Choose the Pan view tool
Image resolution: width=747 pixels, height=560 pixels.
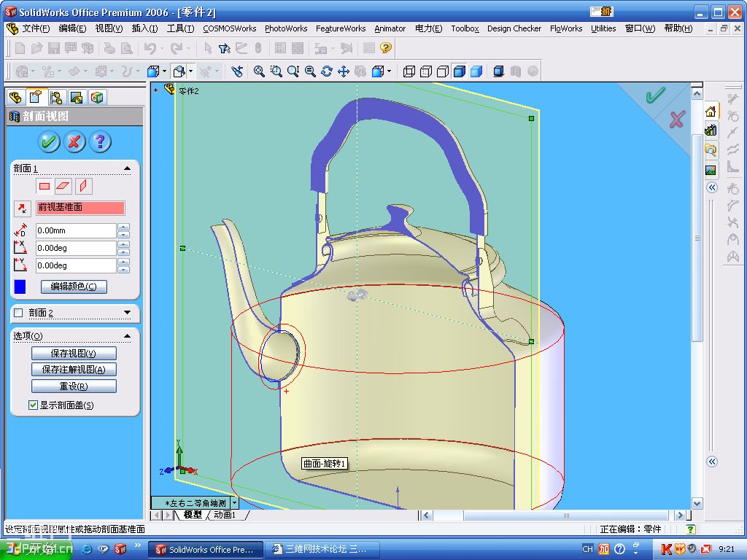342,71
